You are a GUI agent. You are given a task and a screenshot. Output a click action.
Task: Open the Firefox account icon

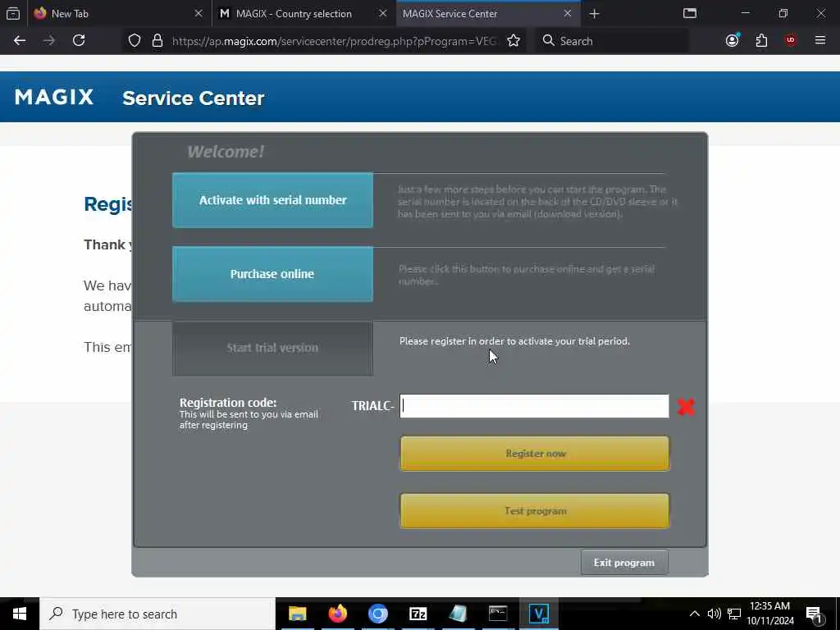click(x=732, y=41)
